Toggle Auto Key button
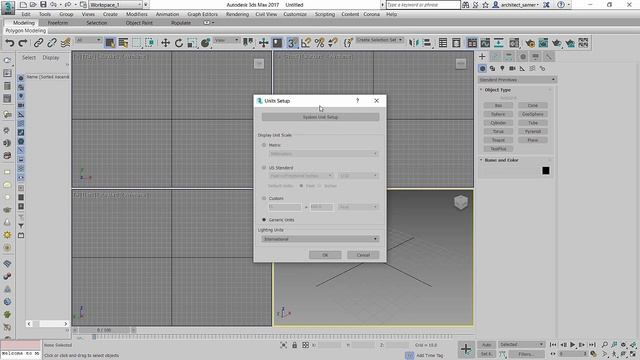The height and width of the screenshot is (360, 640). coord(487,345)
